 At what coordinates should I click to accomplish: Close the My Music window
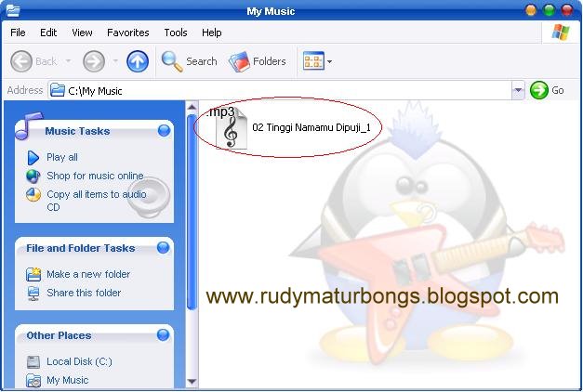tap(567, 10)
